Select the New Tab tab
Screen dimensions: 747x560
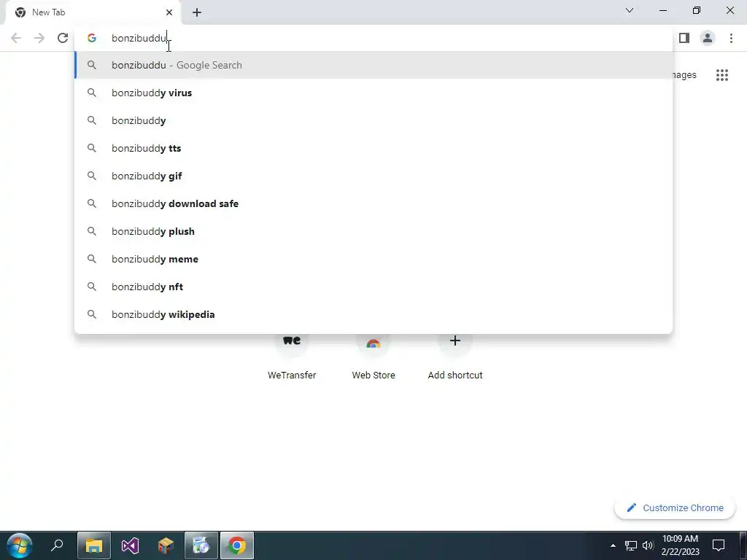point(93,12)
